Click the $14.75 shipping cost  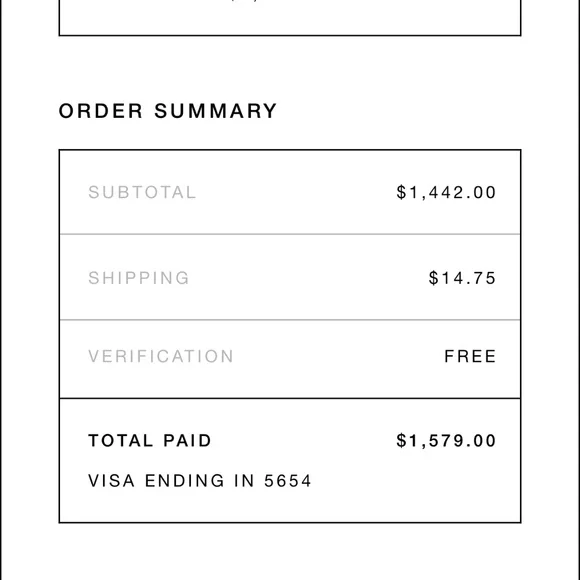[462, 278]
